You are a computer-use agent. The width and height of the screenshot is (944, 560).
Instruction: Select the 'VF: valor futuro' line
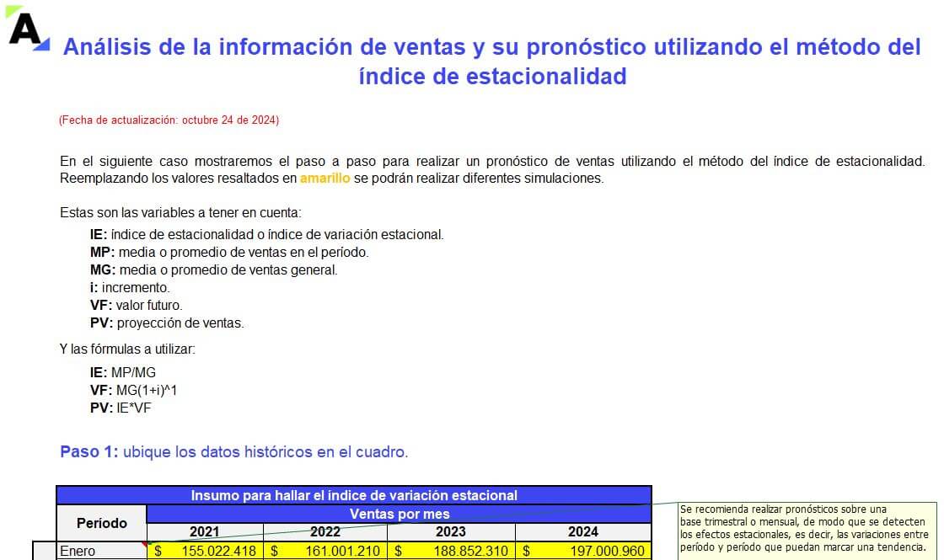point(136,306)
